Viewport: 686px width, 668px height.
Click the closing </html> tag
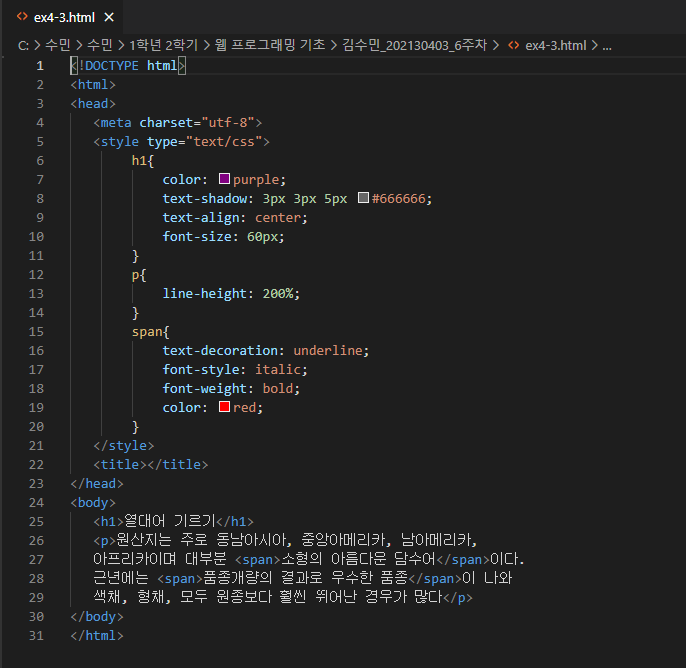(x=97, y=636)
